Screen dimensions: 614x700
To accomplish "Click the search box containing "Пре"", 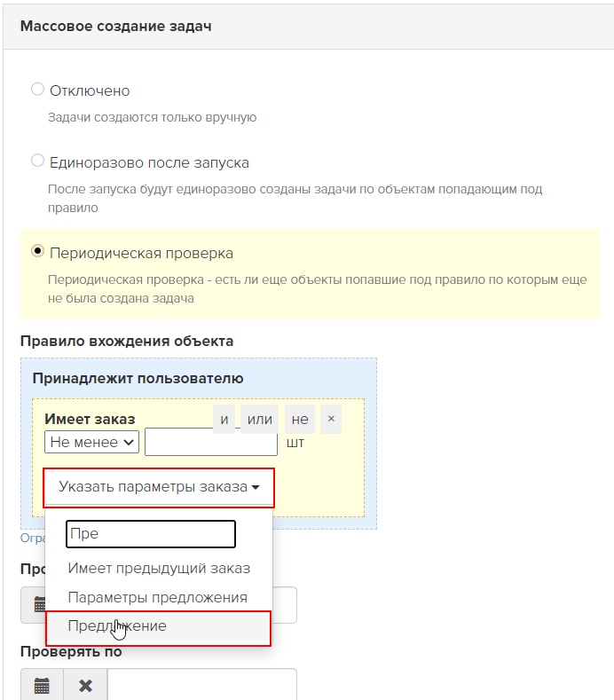I will point(150,534).
